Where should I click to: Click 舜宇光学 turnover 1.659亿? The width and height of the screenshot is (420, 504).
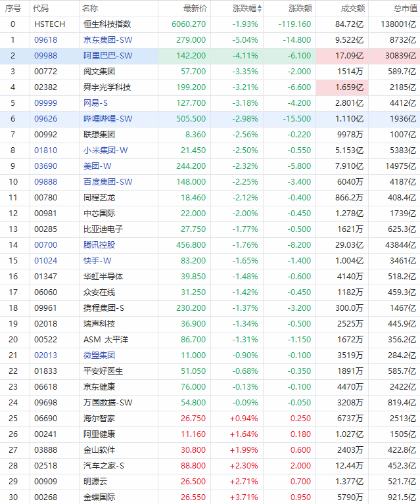(349, 87)
